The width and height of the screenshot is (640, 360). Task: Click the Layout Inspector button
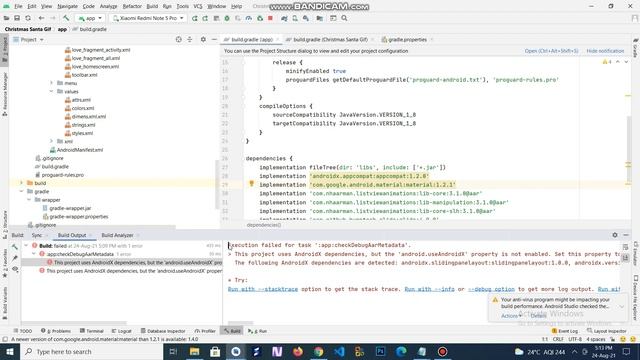tap(607, 331)
